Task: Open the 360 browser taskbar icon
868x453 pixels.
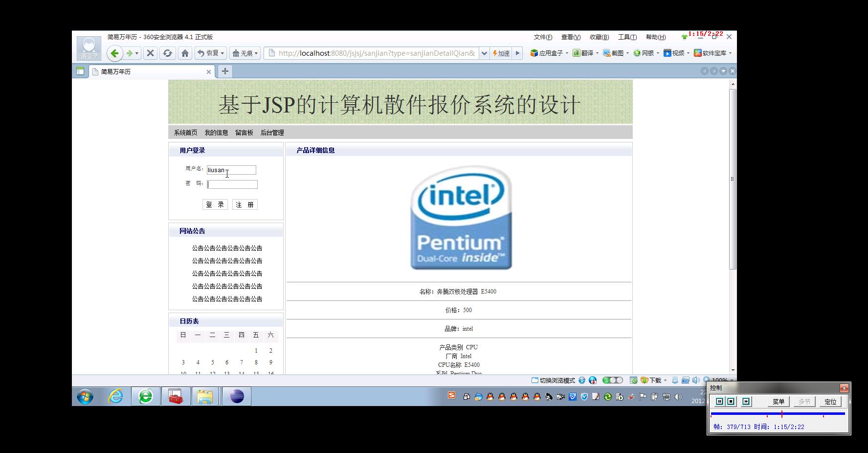Action: point(146,396)
